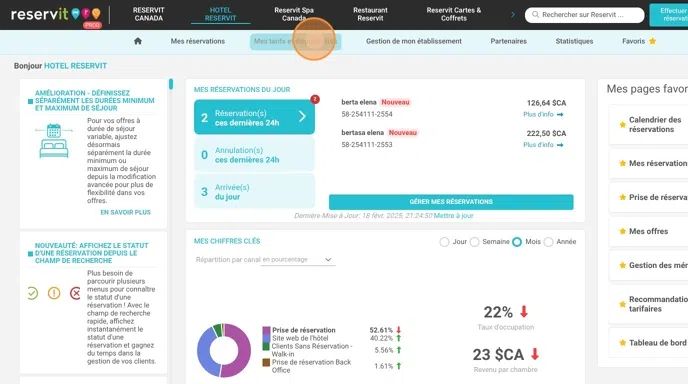
Task: Click the Favoris star icon
Action: (652, 41)
